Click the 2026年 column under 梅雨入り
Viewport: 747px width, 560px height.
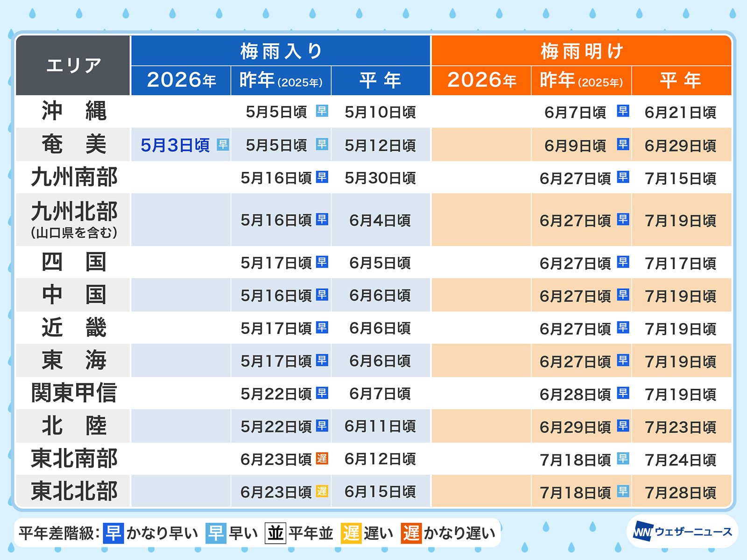tap(181, 80)
